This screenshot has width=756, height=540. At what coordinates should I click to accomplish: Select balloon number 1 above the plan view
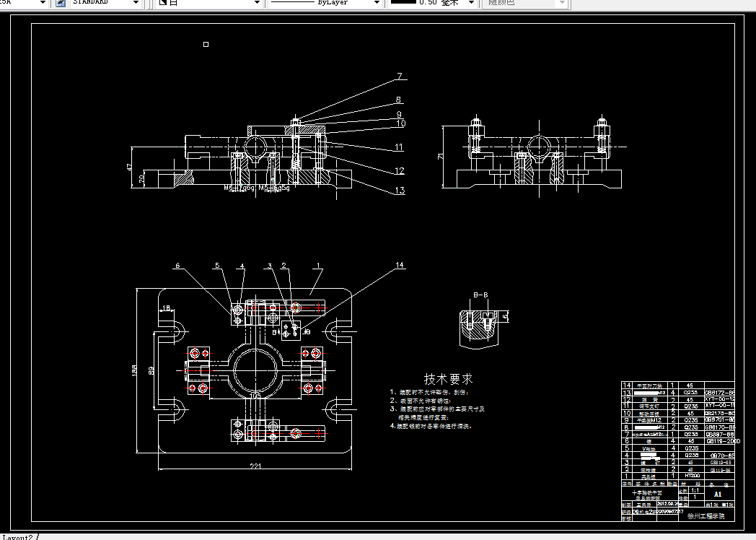[x=318, y=266]
